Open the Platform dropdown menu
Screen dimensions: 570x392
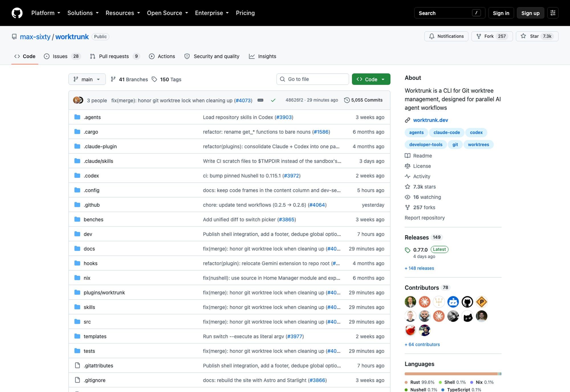46,13
